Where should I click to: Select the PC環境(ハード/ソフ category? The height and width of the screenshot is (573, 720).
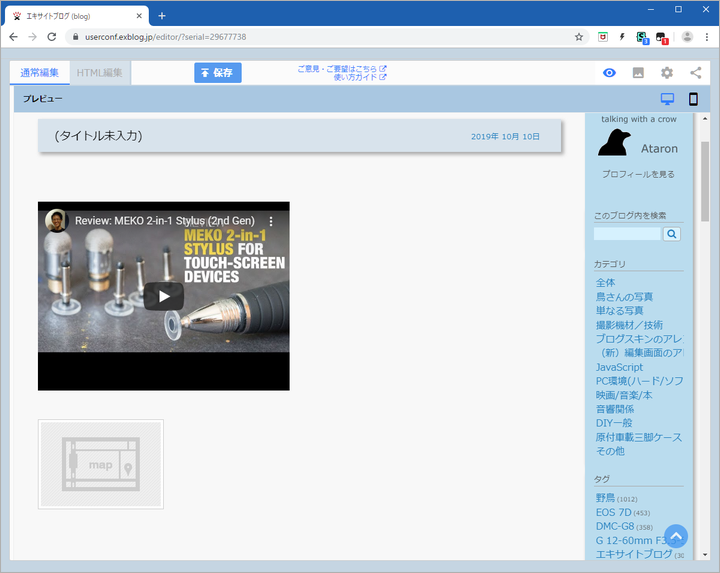pos(639,381)
